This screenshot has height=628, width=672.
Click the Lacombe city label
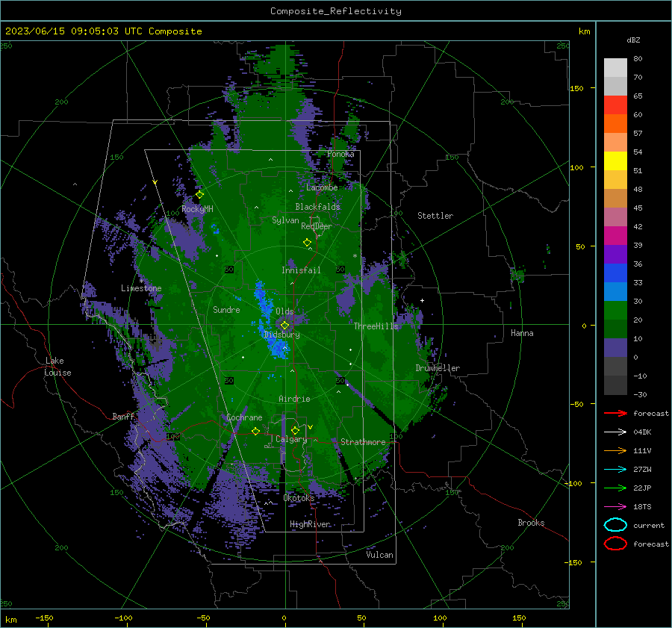point(322,187)
